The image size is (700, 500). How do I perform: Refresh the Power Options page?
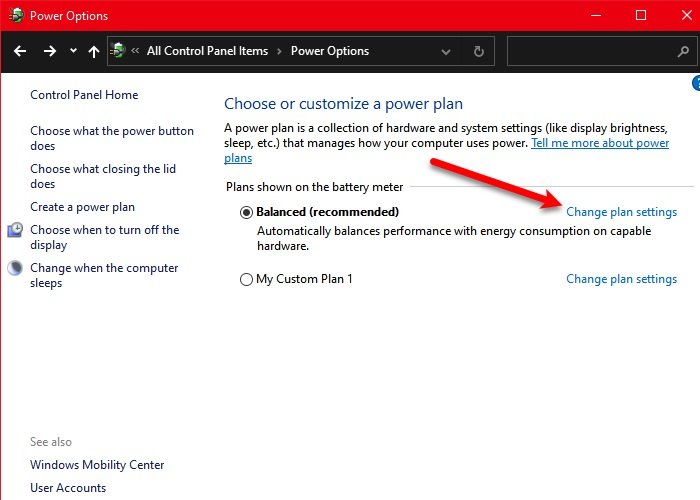point(479,51)
